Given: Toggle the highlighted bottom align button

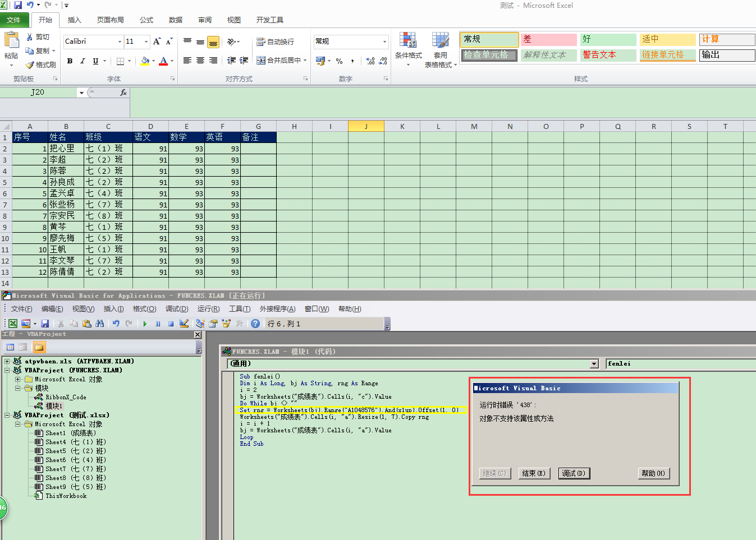Looking at the screenshot, I should tap(213, 42).
